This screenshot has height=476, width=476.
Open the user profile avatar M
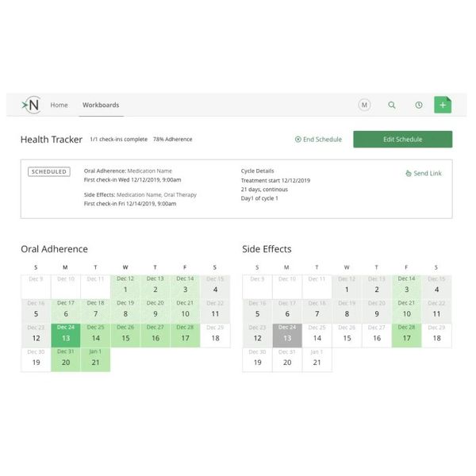coord(364,105)
